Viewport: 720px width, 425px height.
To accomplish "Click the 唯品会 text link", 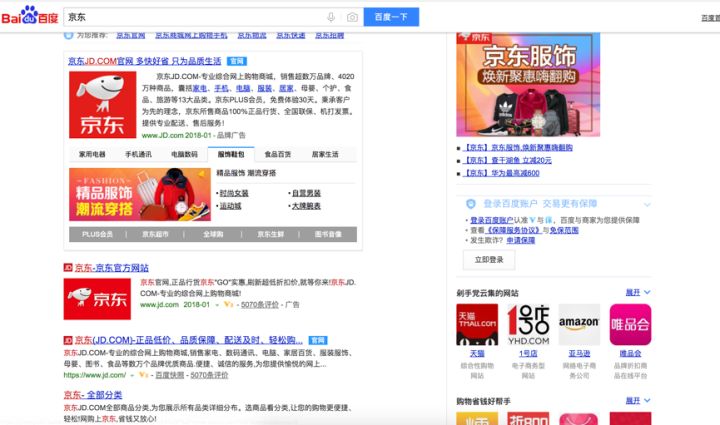I will [630, 353].
